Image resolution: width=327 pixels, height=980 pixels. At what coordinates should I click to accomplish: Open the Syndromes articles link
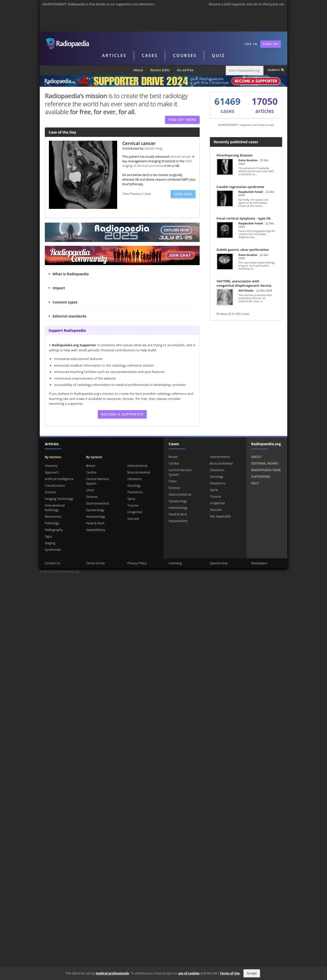tap(52, 550)
